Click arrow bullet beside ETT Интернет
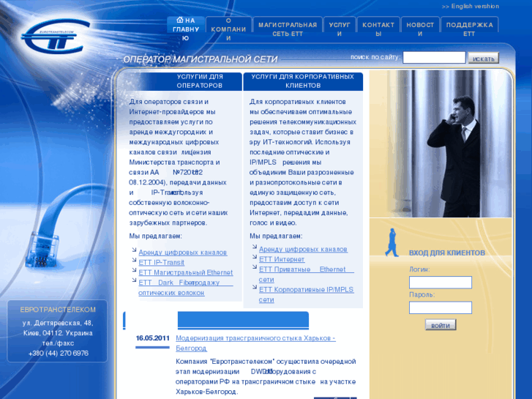This screenshot has width=532, height=399. point(255,256)
